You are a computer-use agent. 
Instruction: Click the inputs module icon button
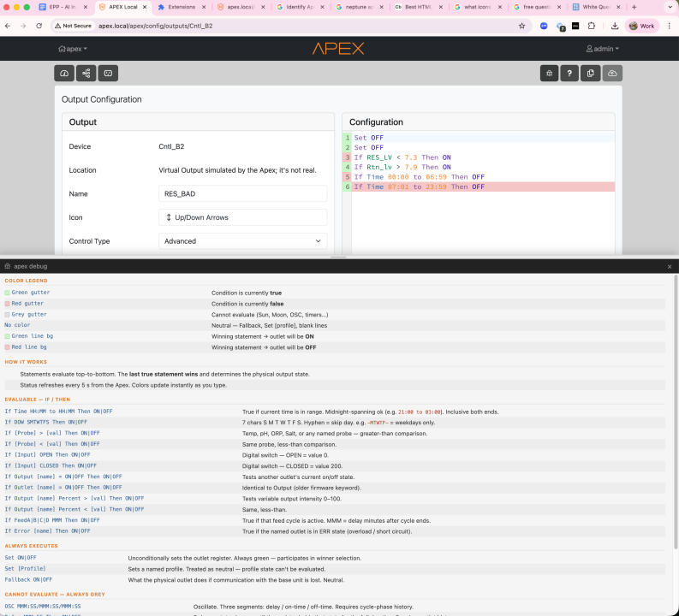108,74
